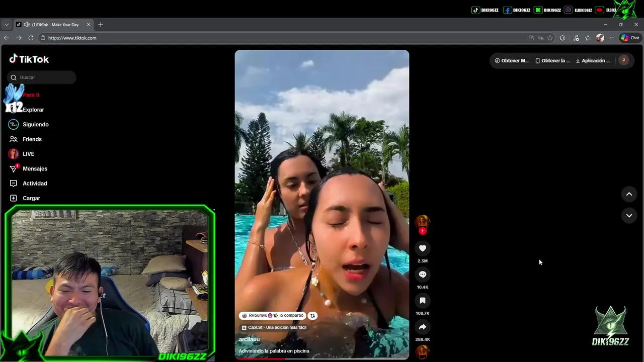Open the spinning sound disc below share
Viewport: 644px width, 362px height.
tap(423, 352)
